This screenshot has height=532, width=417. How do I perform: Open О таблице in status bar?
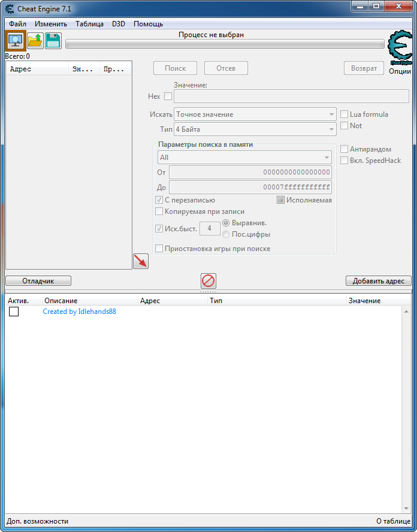click(394, 521)
